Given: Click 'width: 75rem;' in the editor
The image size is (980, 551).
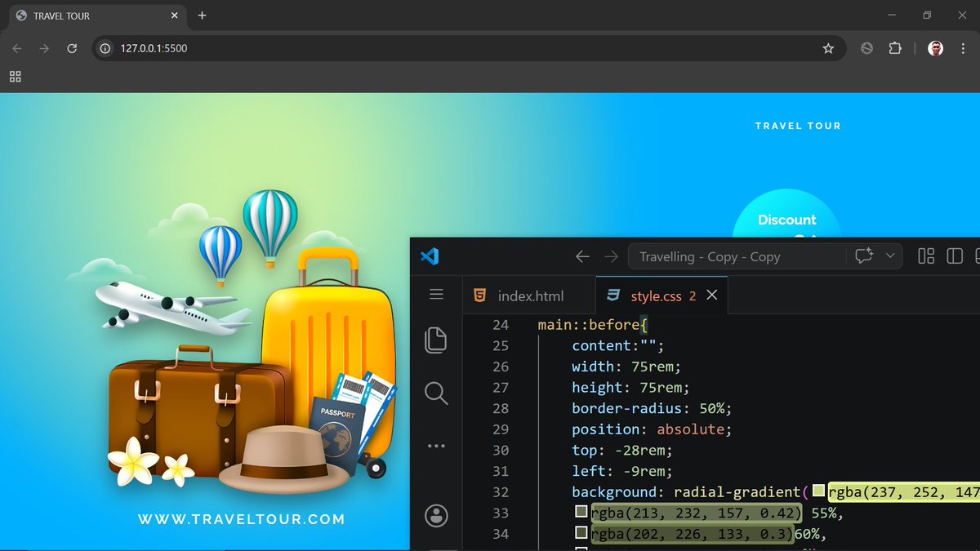Looking at the screenshot, I should (626, 367).
